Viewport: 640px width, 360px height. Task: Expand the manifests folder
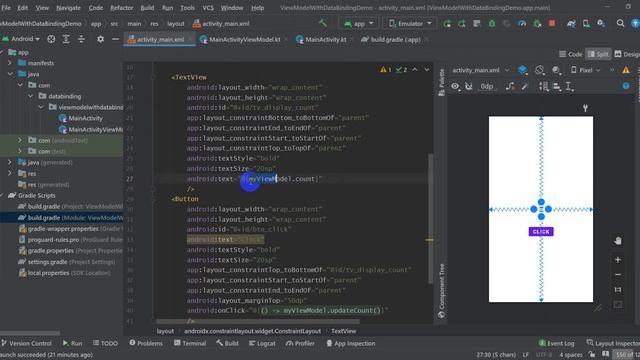click(10, 63)
